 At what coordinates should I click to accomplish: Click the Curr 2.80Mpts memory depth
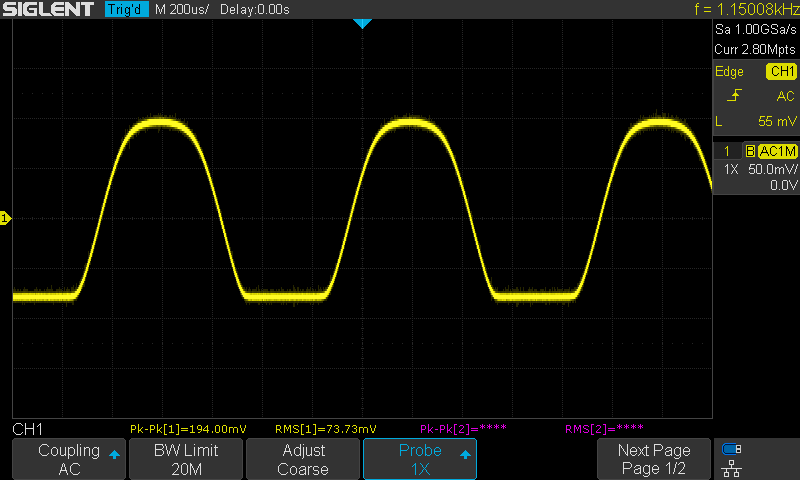tap(755, 49)
